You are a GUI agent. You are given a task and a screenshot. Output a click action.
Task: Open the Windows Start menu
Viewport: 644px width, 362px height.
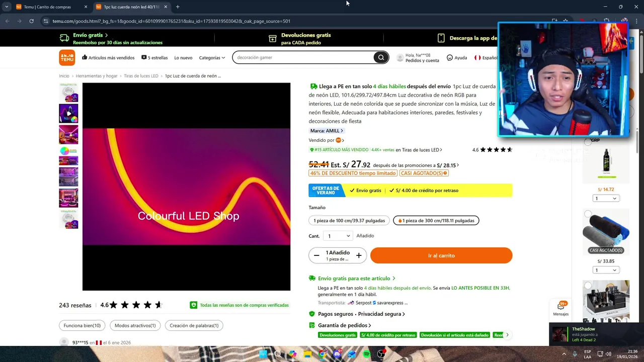(x=263, y=354)
